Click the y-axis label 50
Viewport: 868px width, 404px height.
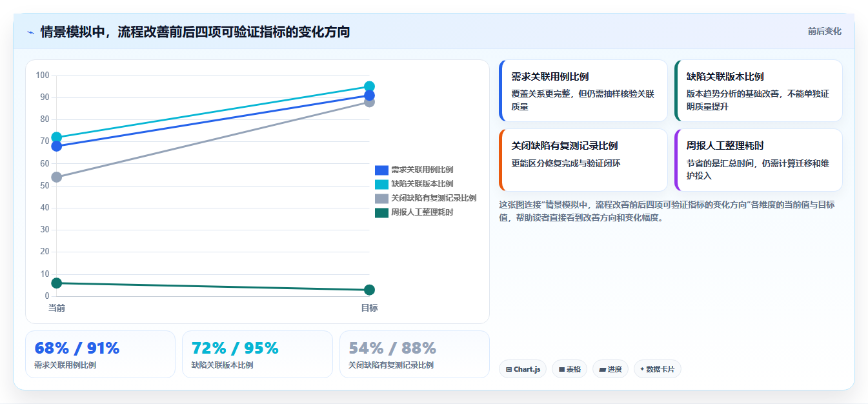pos(45,186)
